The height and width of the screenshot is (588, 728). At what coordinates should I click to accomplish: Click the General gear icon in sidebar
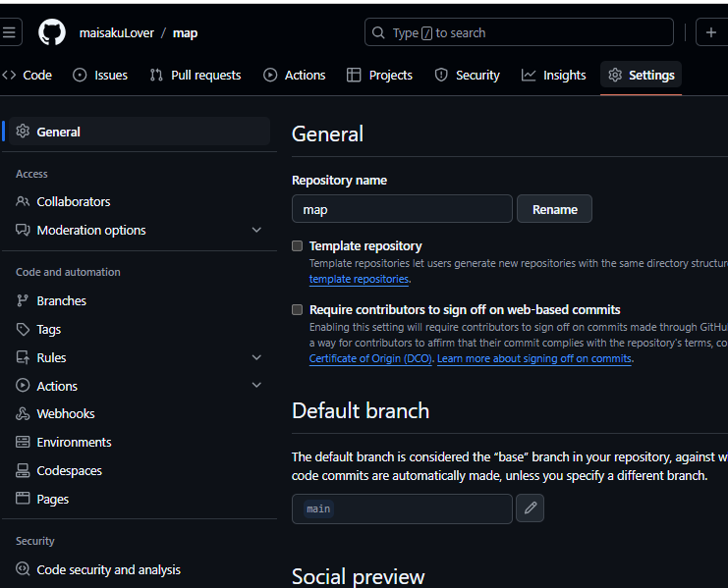pyautogui.click(x=23, y=132)
